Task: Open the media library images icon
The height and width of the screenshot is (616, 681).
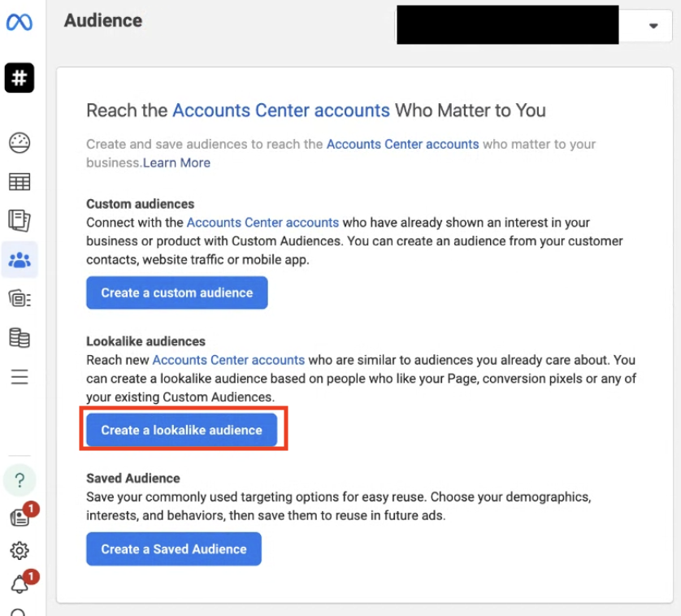Action: pos(20,298)
